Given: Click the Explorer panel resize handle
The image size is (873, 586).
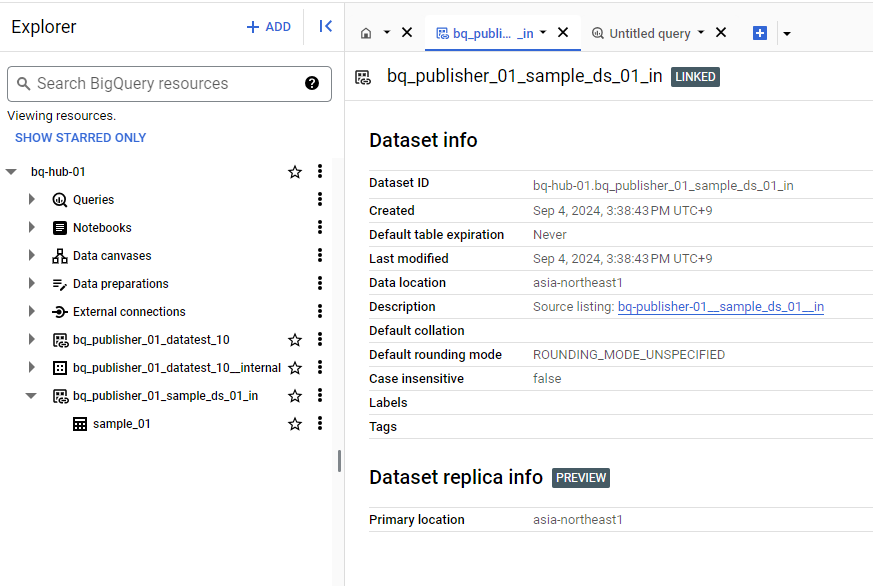Looking at the screenshot, I should (339, 460).
